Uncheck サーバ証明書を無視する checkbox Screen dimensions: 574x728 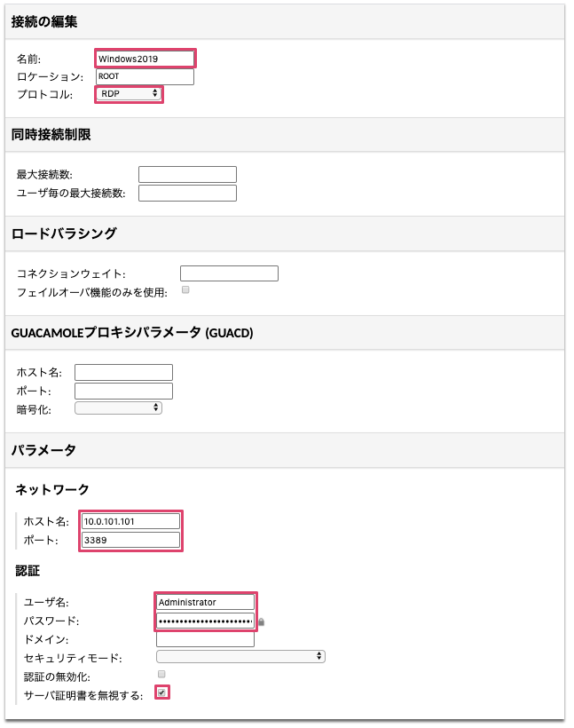click(161, 692)
